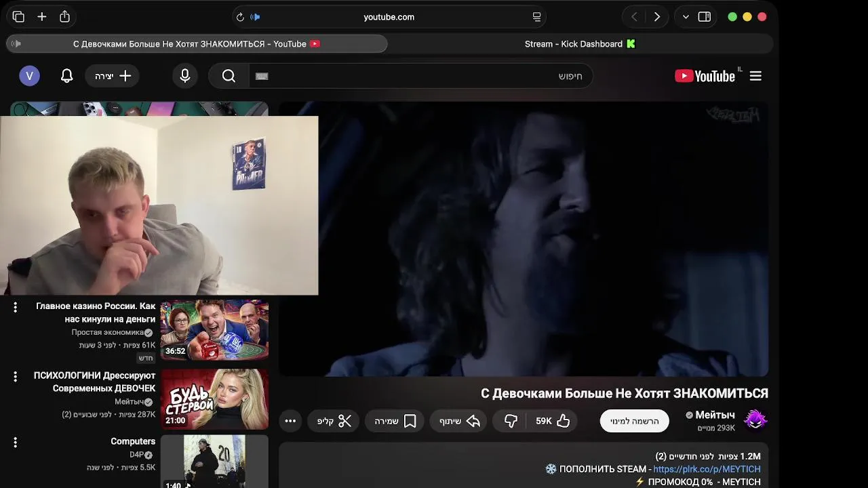This screenshot has height=488, width=868.
Task: Mute audio on the YouTube tab
Action: [x=17, y=44]
